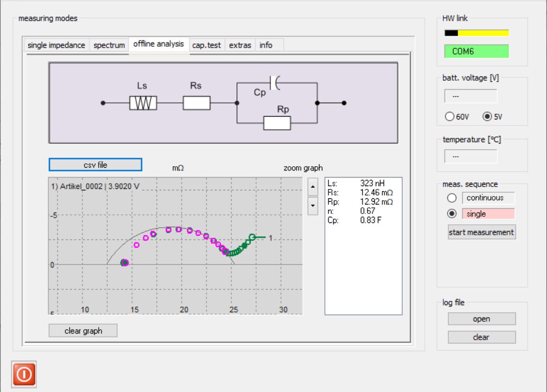Click the continuous label field
Viewport: 547px width, 392px height.
tap(488, 198)
